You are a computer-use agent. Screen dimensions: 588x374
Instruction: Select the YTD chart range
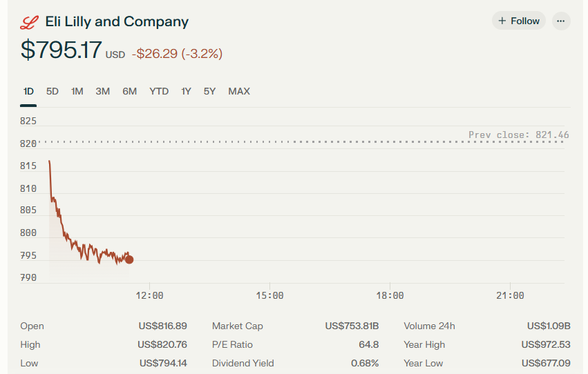[x=159, y=91]
